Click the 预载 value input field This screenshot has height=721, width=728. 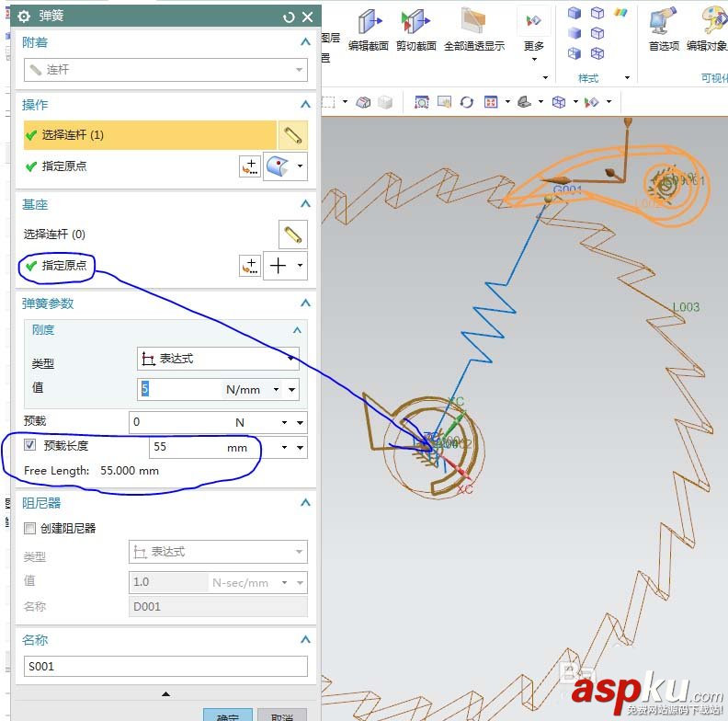click(x=181, y=422)
